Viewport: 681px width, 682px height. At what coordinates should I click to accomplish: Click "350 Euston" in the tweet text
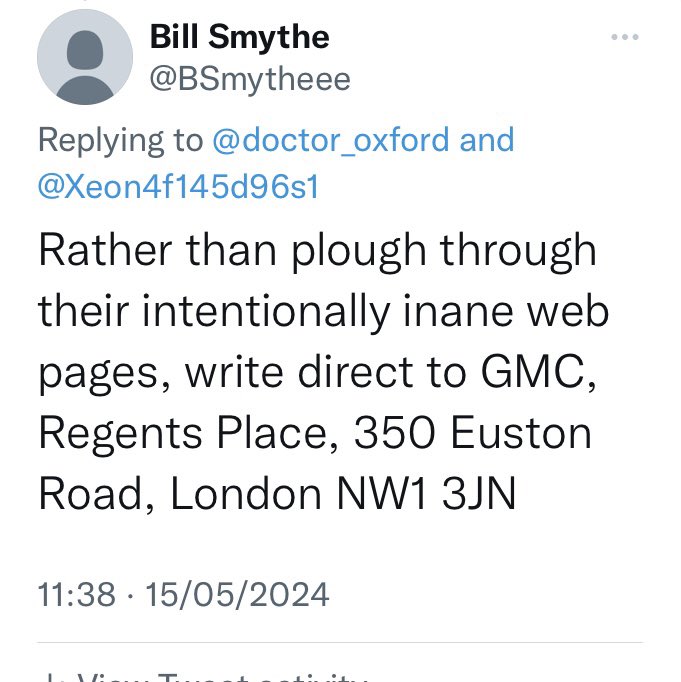473,432
